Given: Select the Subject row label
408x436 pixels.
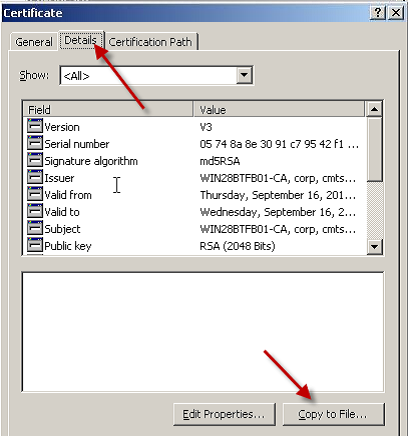Looking at the screenshot, I should tap(62, 229).
